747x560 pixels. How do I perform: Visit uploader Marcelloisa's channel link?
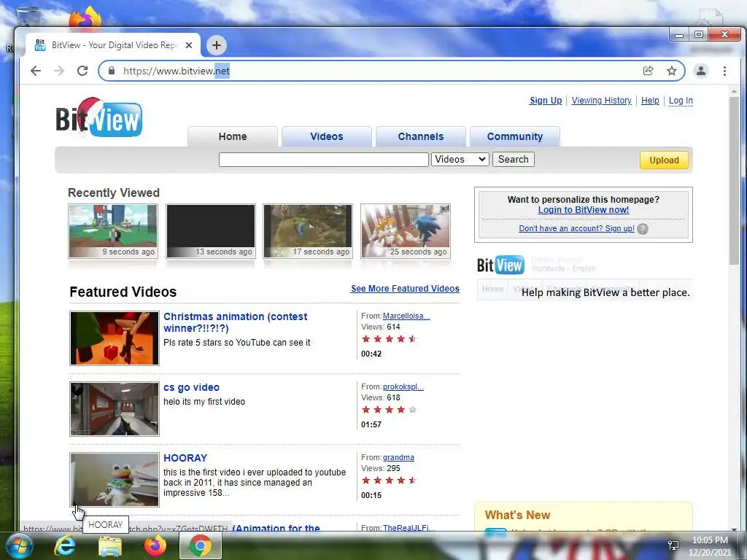[406, 316]
